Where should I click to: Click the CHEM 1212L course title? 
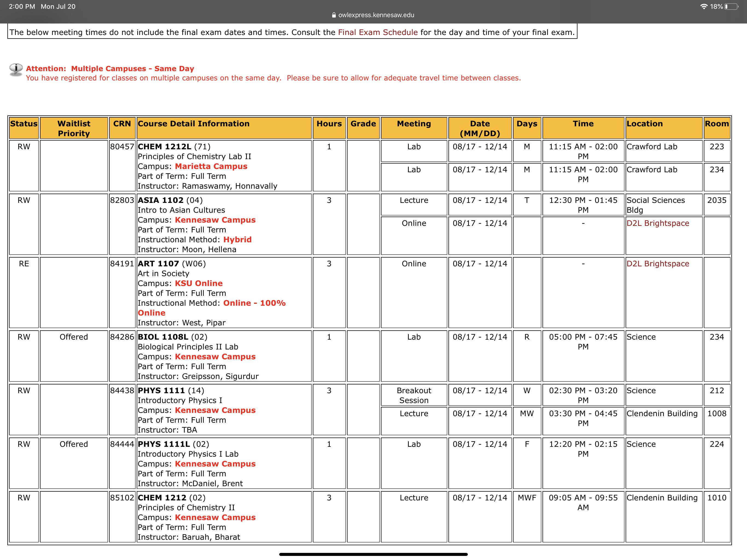click(164, 147)
